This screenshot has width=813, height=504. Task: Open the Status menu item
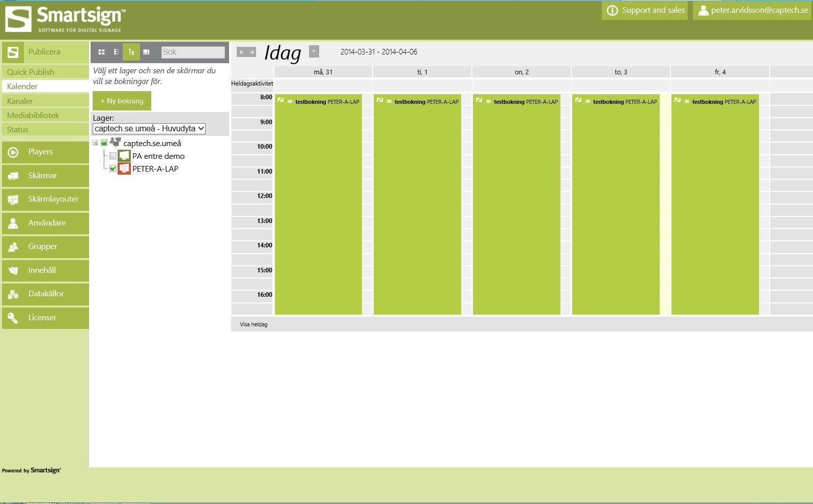[45, 130]
